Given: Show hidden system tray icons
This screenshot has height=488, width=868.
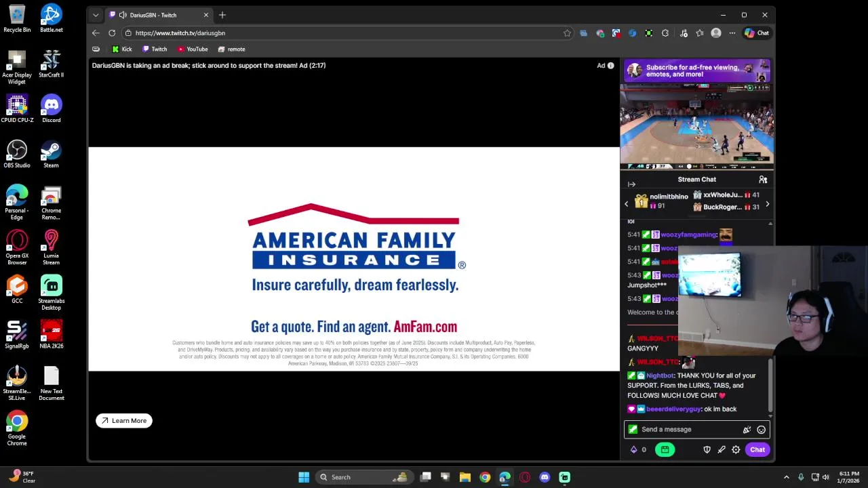Looking at the screenshot, I should point(786,477).
